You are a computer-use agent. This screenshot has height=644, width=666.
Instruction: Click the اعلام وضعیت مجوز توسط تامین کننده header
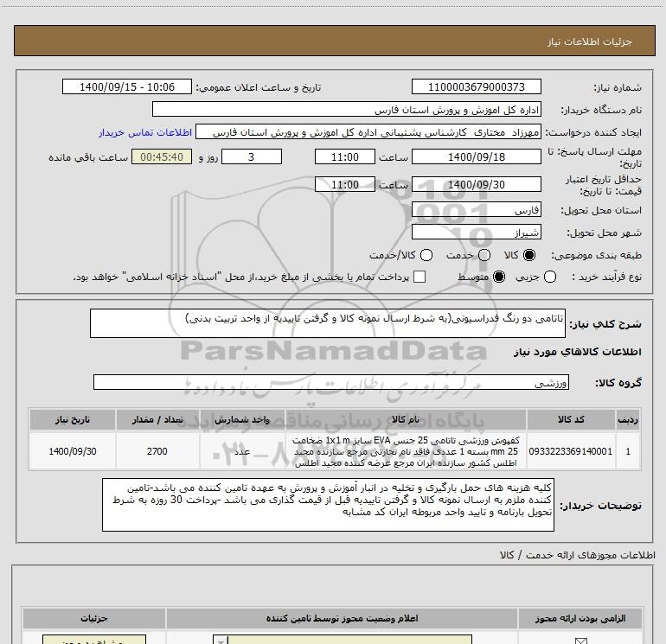tap(342, 618)
